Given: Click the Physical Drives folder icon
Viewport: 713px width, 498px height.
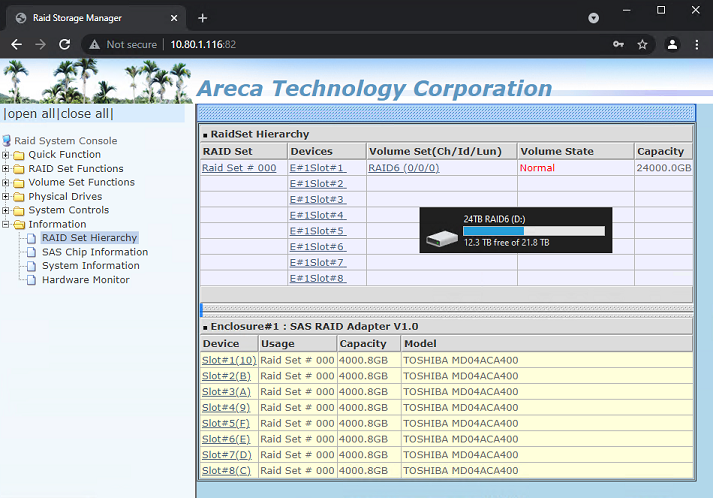Looking at the screenshot, I should click(x=19, y=197).
